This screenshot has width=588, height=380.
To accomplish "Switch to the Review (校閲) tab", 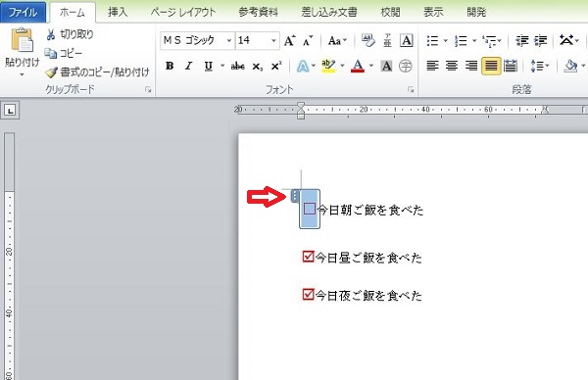I will [x=390, y=12].
